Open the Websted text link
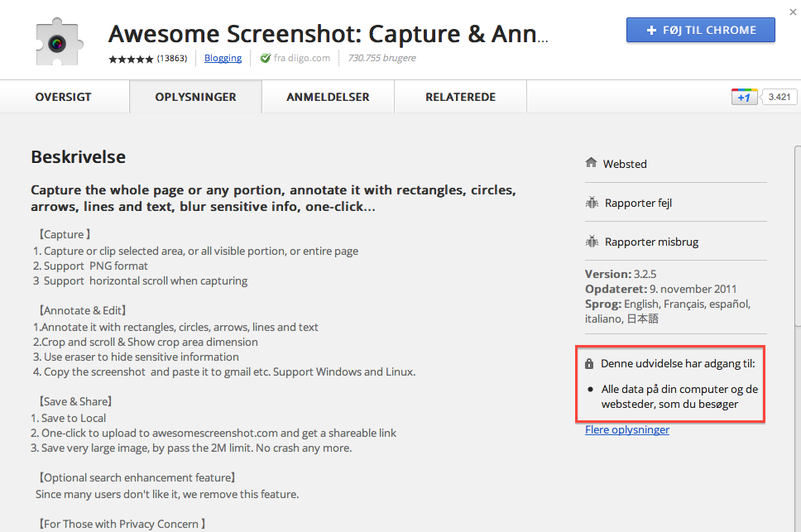801x532 pixels. tap(625, 164)
